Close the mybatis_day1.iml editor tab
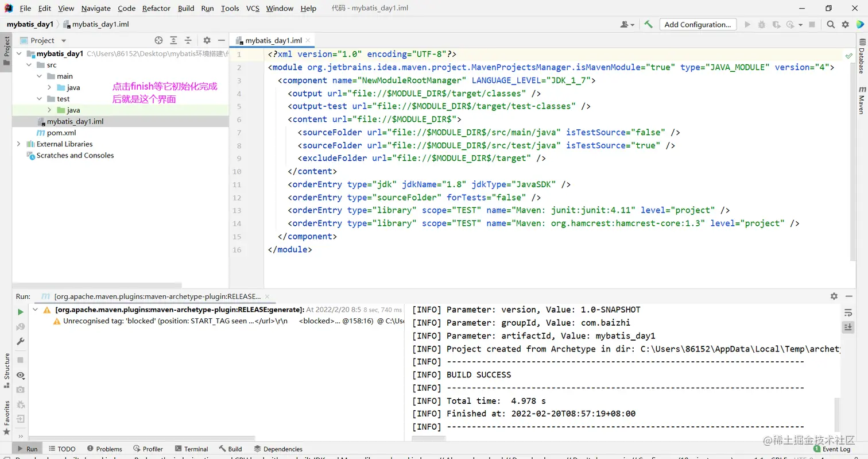Viewport: 868px width, 459px height. [x=308, y=40]
